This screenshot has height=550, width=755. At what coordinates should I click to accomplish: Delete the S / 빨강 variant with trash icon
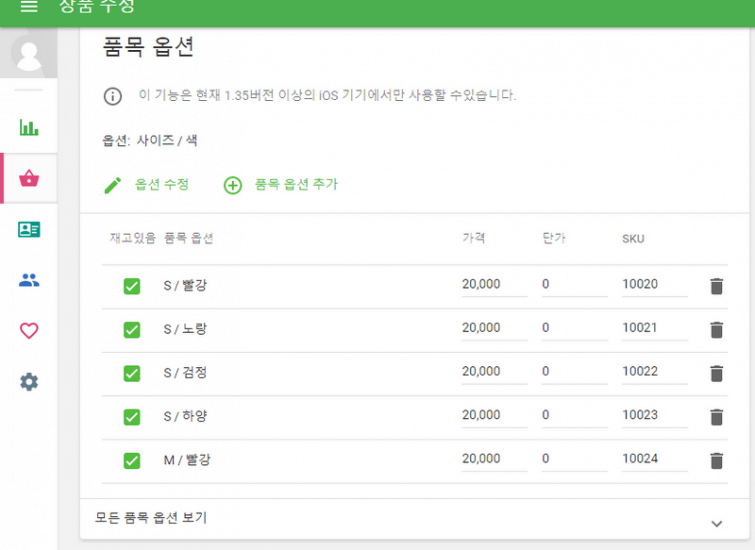coord(716,286)
